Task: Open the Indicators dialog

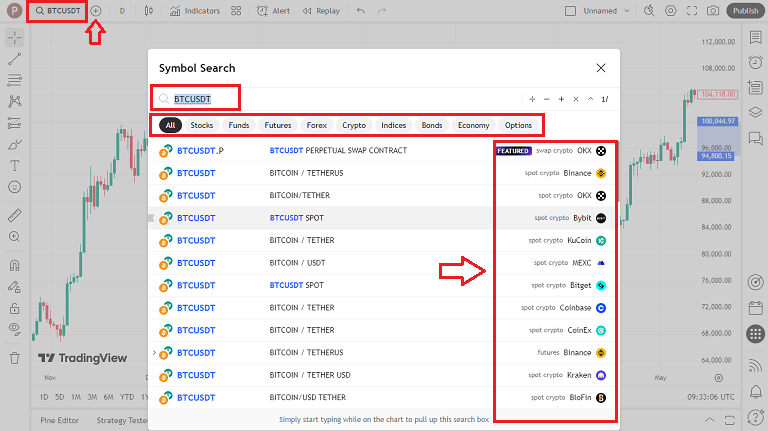Action: pos(194,11)
